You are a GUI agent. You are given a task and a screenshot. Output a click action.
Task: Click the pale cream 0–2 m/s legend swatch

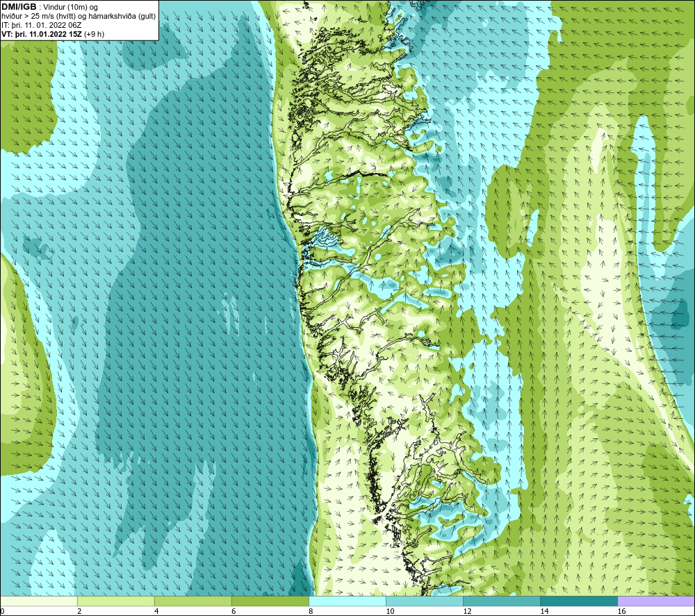pyautogui.click(x=39, y=601)
